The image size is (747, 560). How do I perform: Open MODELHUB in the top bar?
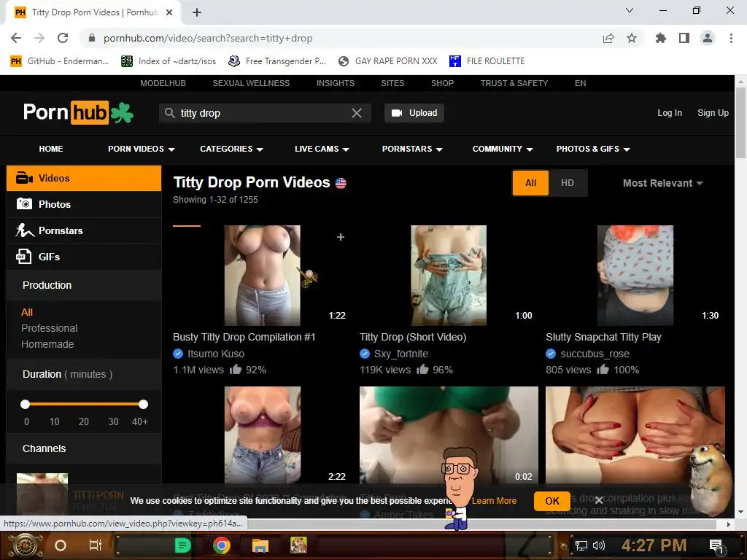[x=163, y=83]
